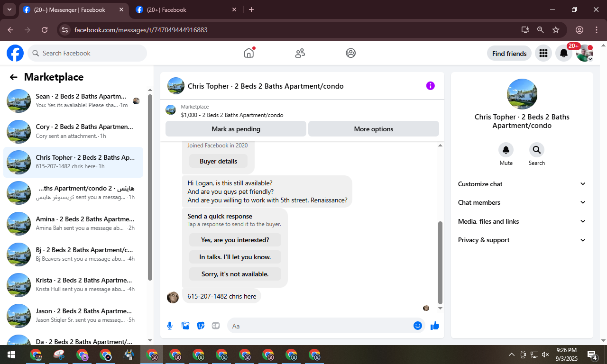The height and width of the screenshot is (364, 607).
Task: Send quick response "Sorry, it's not available."
Action: pos(235,274)
